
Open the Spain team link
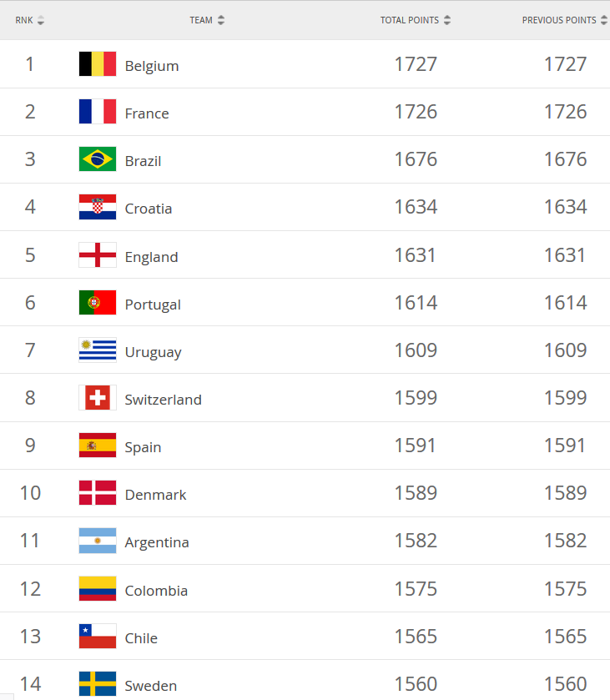tap(143, 447)
